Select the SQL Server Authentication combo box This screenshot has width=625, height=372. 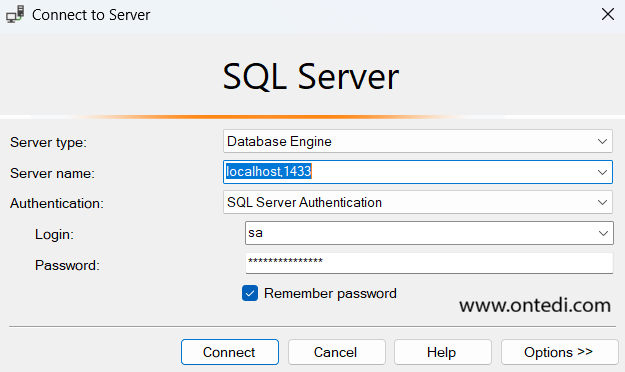pyautogui.click(x=418, y=203)
